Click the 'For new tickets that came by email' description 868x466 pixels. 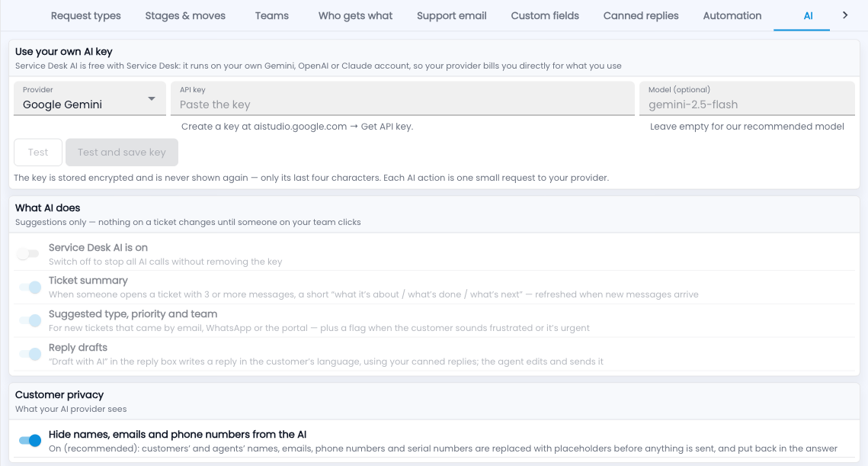pyautogui.click(x=319, y=328)
